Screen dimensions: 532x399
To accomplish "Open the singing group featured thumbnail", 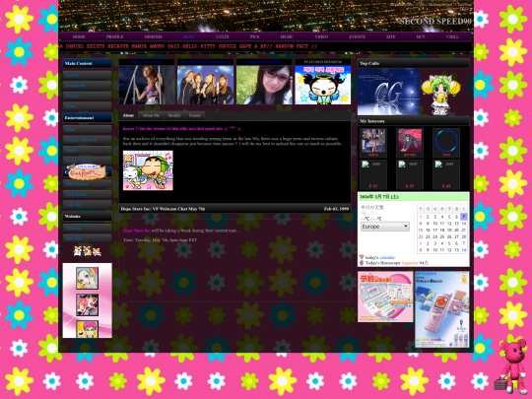I will 205,85.
